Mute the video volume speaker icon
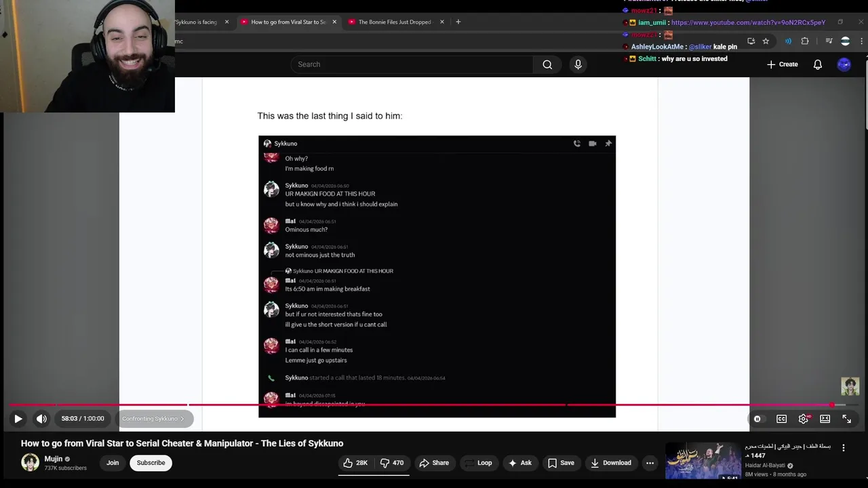Image resolution: width=868 pixels, height=488 pixels. [41, 419]
